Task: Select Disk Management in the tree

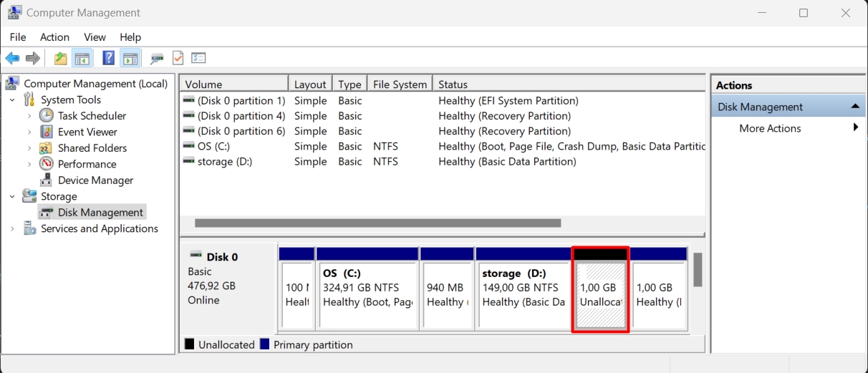Action: 100,213
